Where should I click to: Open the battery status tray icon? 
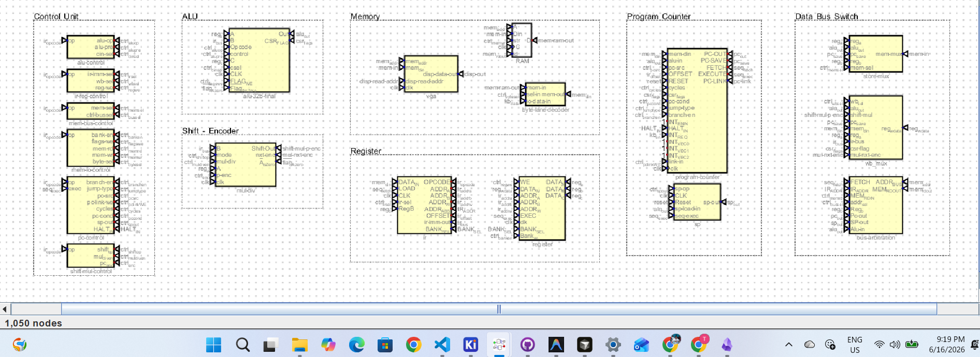[x=912, y=345]
